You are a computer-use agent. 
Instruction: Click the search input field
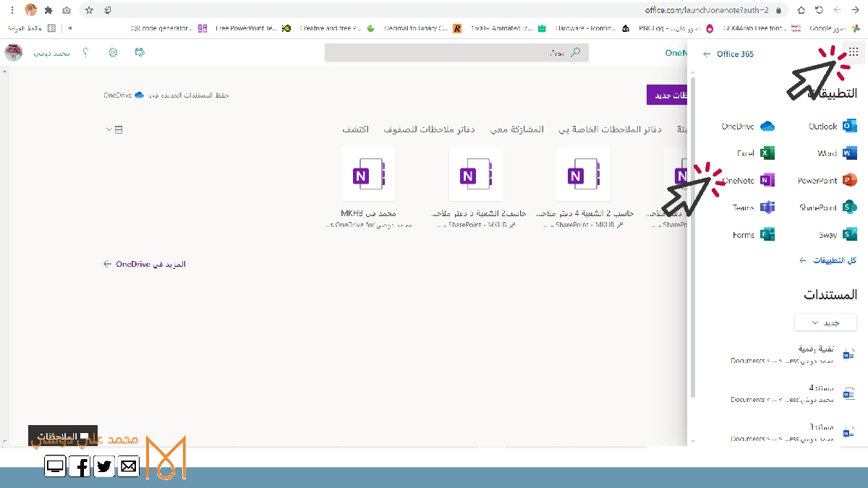click(x=456, y=53)
